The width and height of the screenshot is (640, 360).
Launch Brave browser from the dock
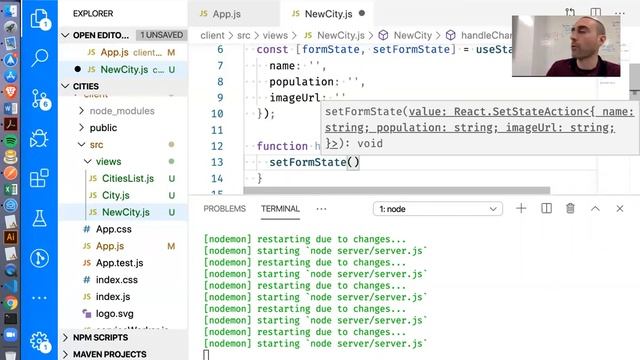pyautogui.click(x=11, y=92)
